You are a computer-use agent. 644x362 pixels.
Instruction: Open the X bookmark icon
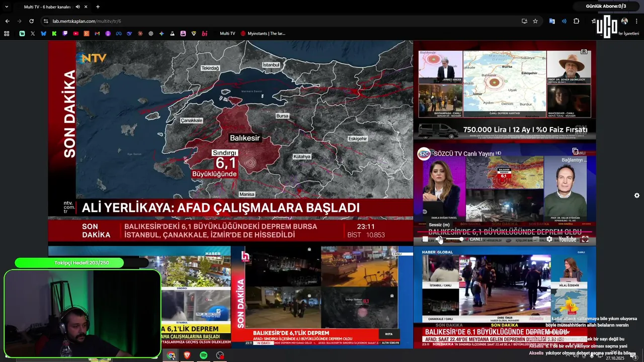(33, 34)
